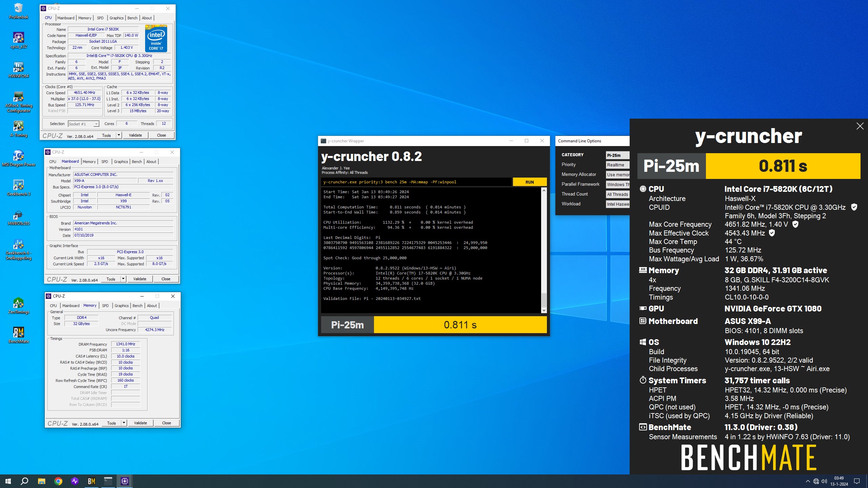Expand Tools dropdown arrow in CPU-Z Mainboard window
The height and width of the screenshot is (488, 868).
tap(123, 279)
